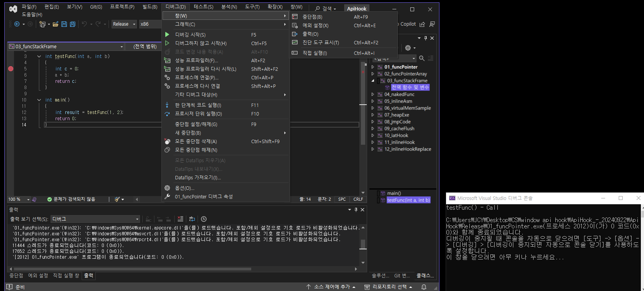The image size is (644, 291).
Task: Click the Options gear icon in Debug menu
Action: point(167,188)
